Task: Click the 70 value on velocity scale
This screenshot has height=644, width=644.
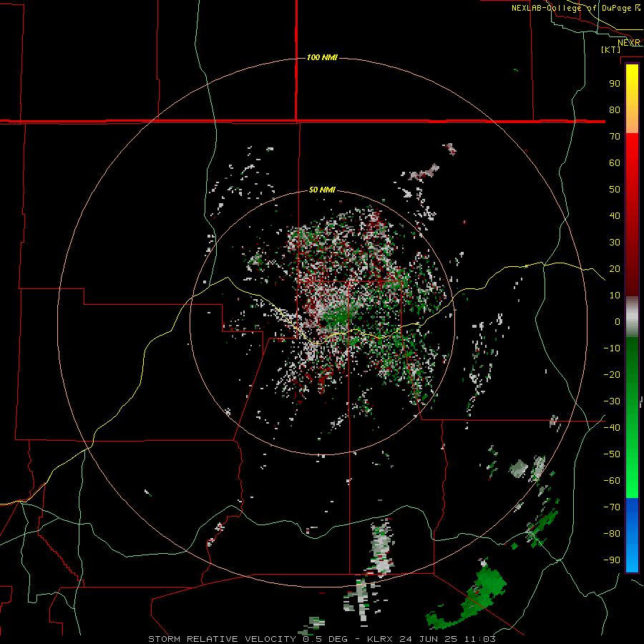Action: [x=615, y=137]
